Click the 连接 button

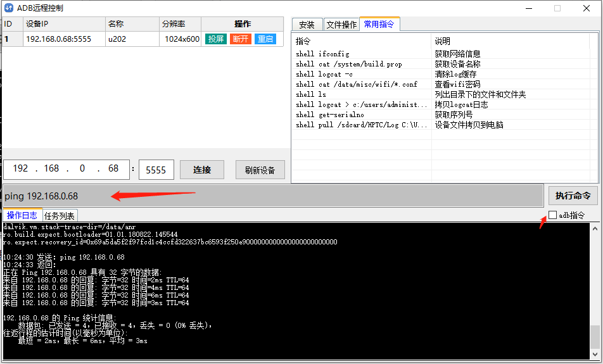(202, 170)
